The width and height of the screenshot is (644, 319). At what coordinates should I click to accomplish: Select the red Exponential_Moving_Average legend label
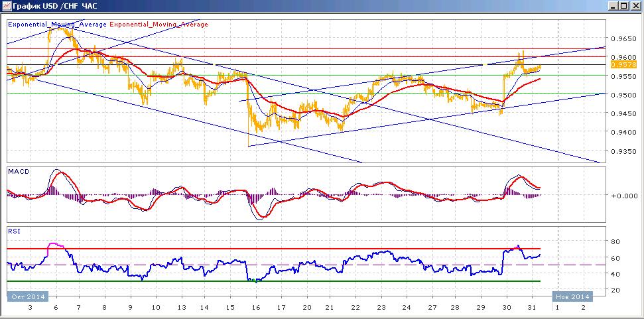pos(159,25)
